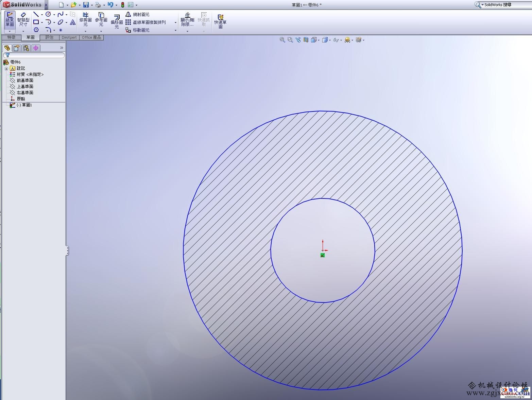
Task: Click the Options icon in quick toolbar
Action: click(x=131, y=5)
